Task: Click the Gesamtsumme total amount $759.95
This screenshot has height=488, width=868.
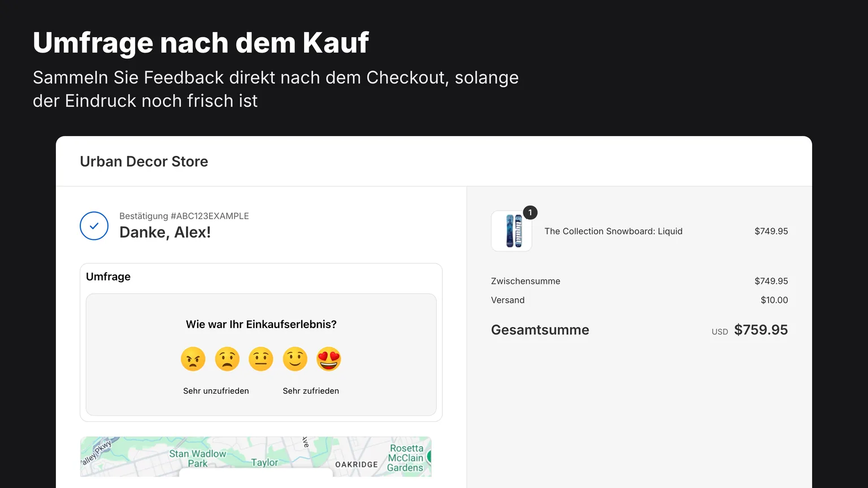Action: click(761, 330)
